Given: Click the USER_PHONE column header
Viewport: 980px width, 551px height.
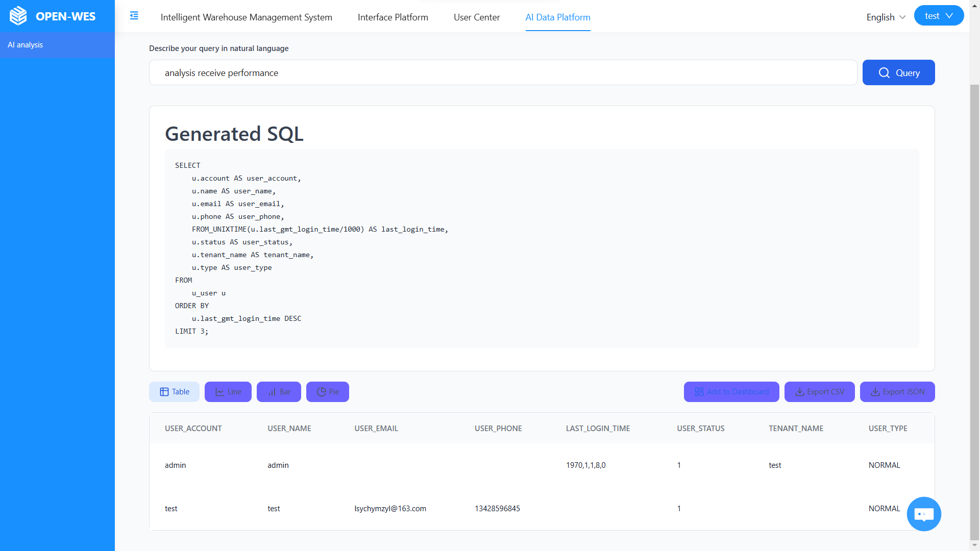Looking at the screenshot, I should pos(498,429).
